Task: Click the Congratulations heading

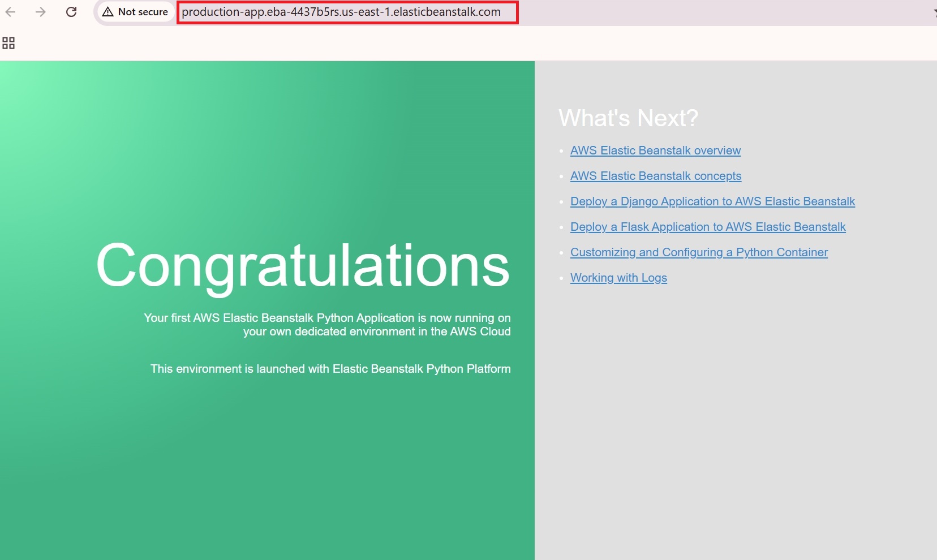Action: point(303,265)
